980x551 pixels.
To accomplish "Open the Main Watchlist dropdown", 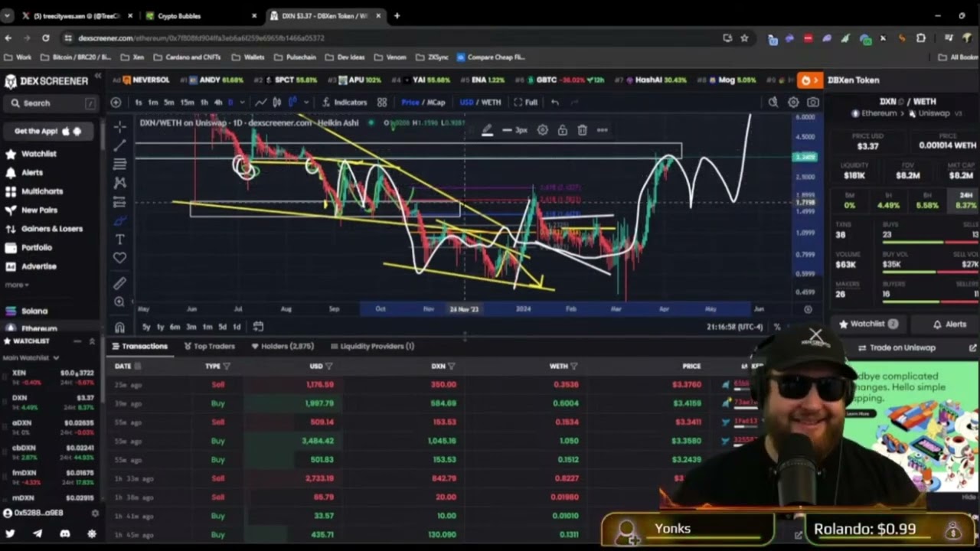I will 31,357.
